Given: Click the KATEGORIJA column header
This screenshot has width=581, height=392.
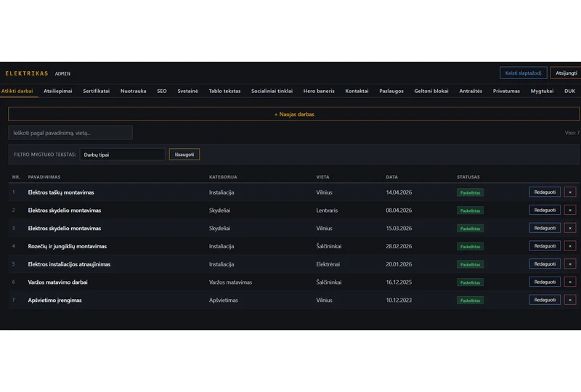Looking at the screenshot, I should pos(223,177).
